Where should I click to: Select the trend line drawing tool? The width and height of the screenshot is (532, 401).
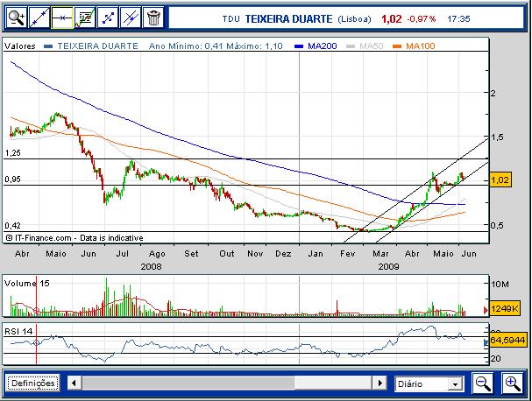(39, 18)
